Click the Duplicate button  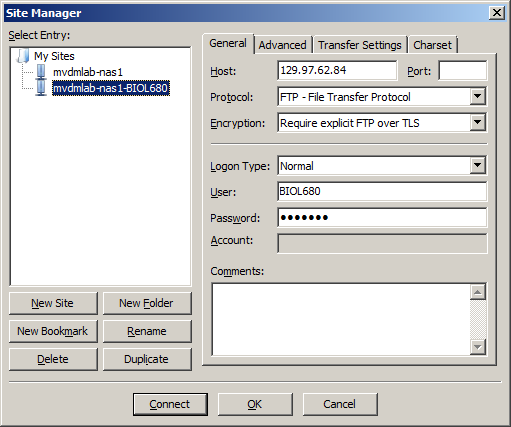click(147, 359)
